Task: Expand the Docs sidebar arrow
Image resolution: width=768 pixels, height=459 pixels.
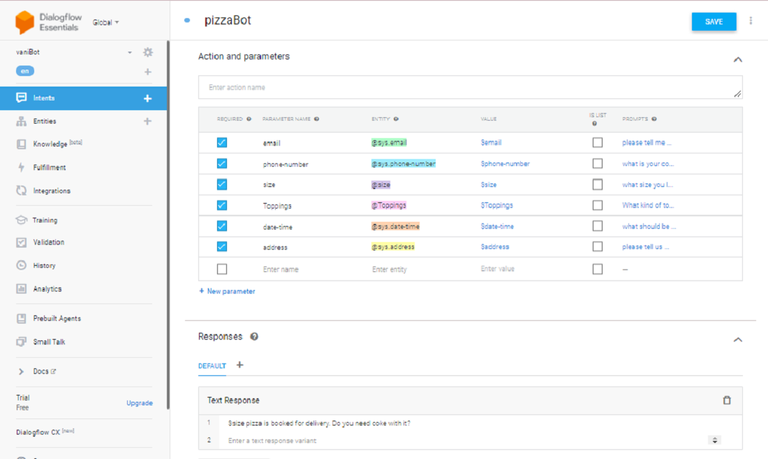Action: [21, 371]
